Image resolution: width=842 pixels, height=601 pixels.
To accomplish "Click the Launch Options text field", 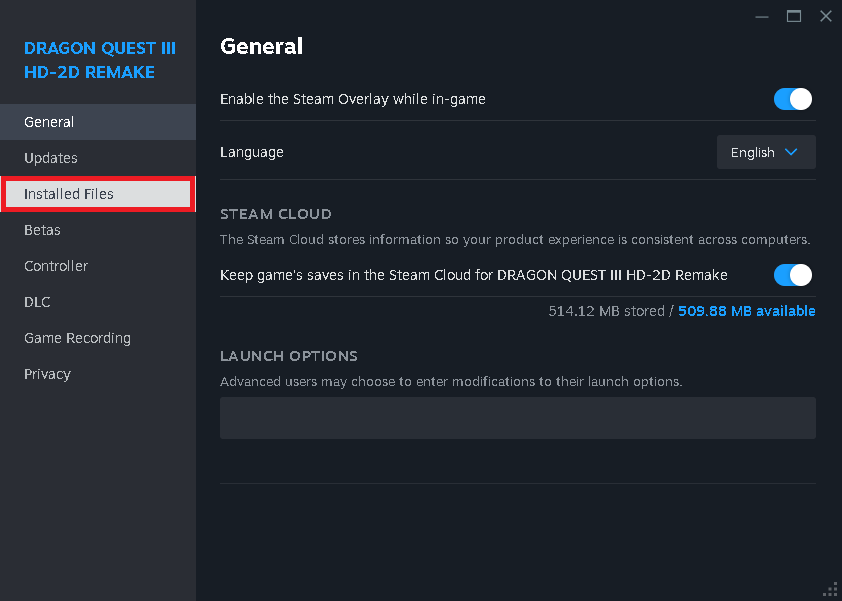I will [517, 418].
